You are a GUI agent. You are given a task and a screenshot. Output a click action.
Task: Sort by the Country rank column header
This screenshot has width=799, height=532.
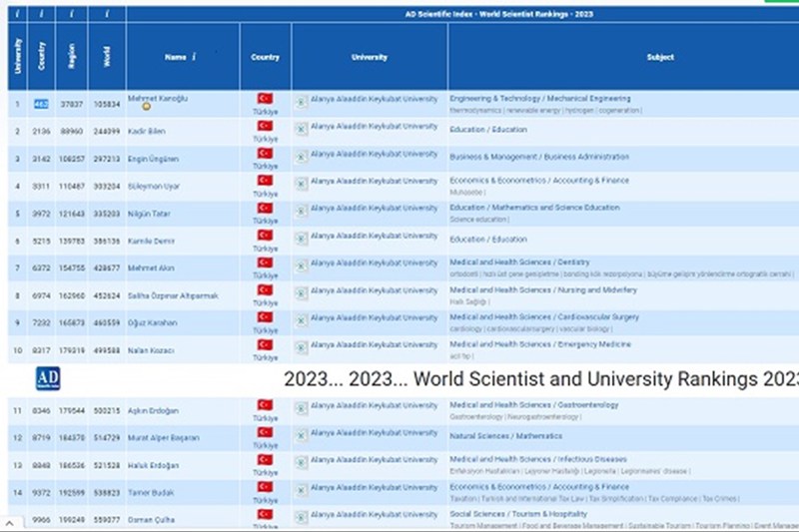click(42, 56)
